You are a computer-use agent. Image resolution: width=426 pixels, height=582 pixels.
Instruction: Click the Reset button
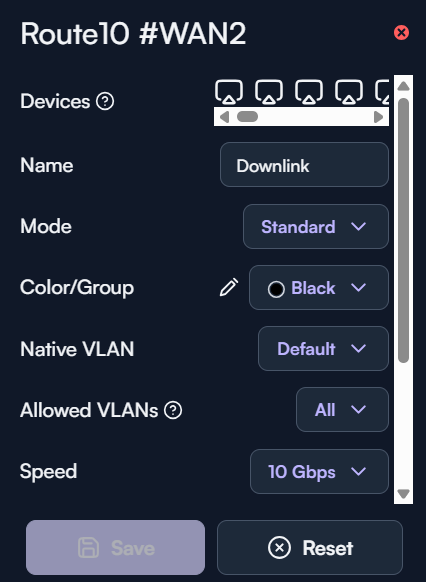point(310,547)
